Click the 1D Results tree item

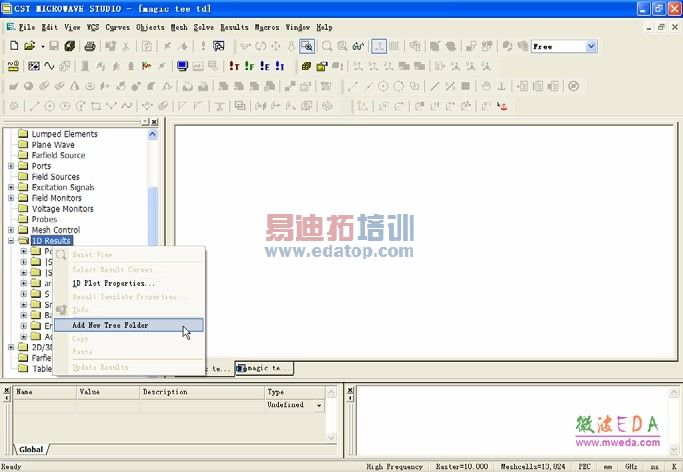[51, 240]
